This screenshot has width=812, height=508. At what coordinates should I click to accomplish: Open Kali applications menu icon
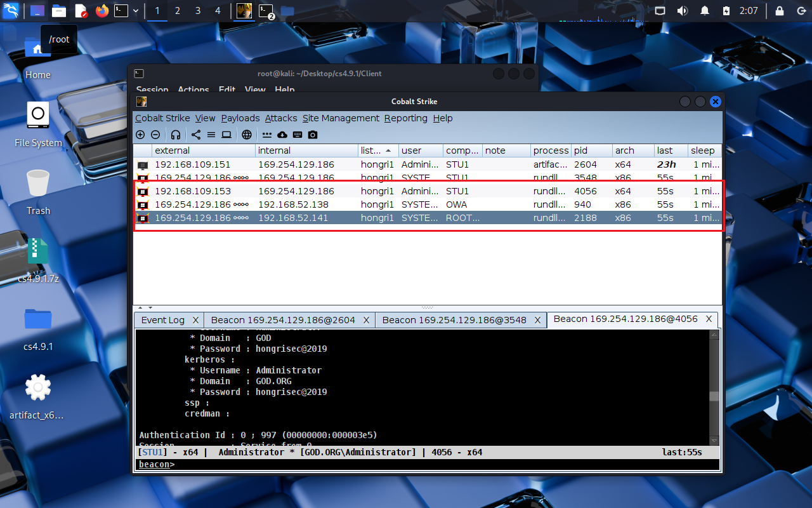[x=11, y=11]
